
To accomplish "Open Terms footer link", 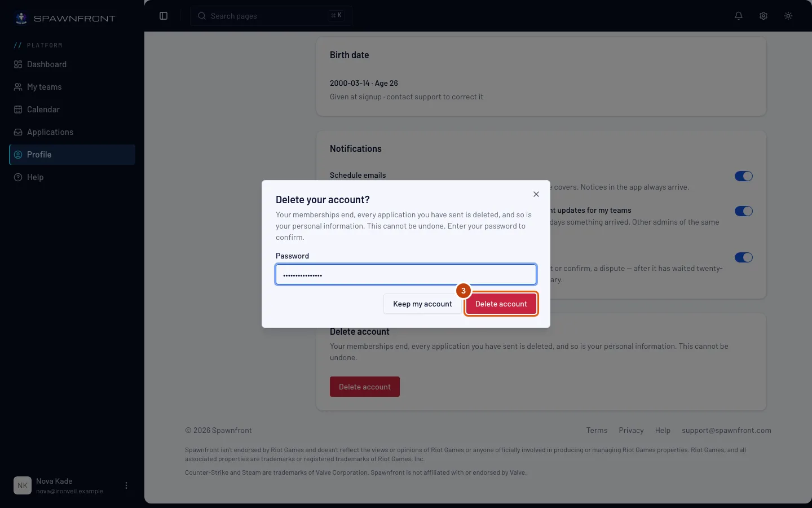I will pyautogui.click(x=597, y=430).
